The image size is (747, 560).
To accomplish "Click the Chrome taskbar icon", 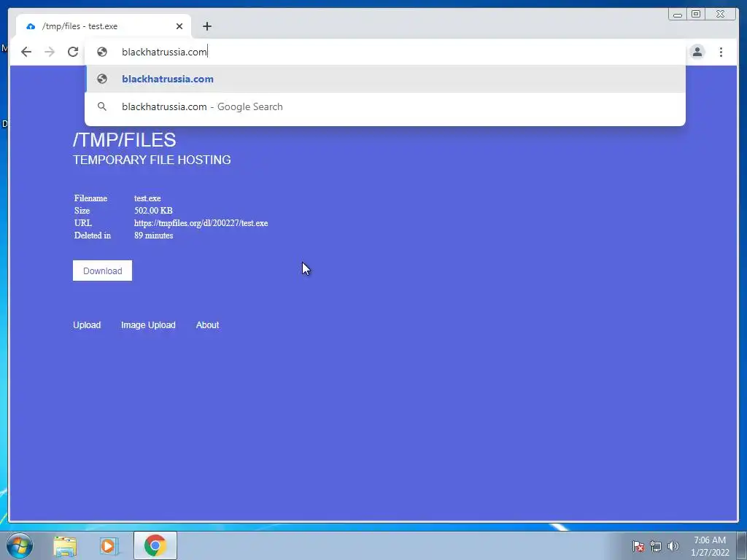I will pos(155,545).
